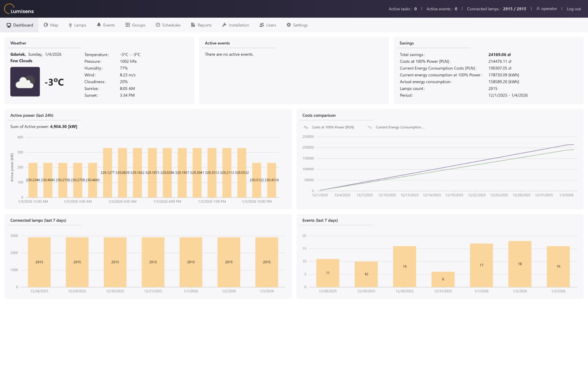Click the Active tasks counter
The image size is (588, 365).
point(403,9)
